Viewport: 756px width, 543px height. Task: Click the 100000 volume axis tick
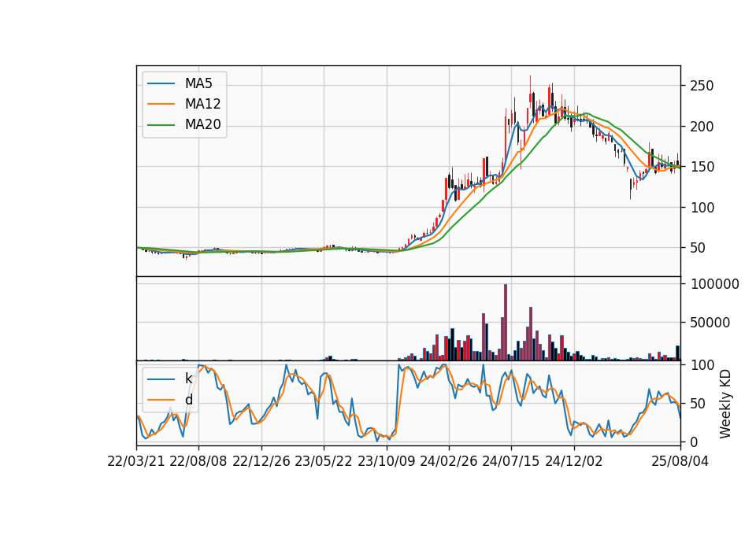tap(714, 284)
